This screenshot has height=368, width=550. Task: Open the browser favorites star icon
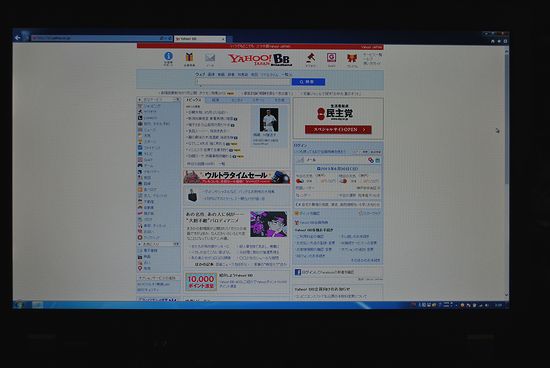pos(499,41)
